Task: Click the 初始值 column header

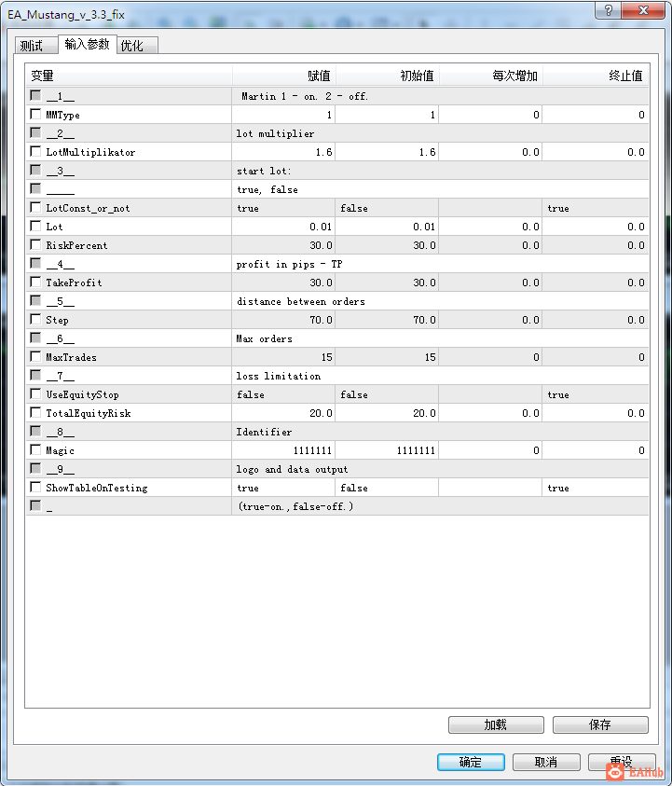Action: click(x=388, y=76)
